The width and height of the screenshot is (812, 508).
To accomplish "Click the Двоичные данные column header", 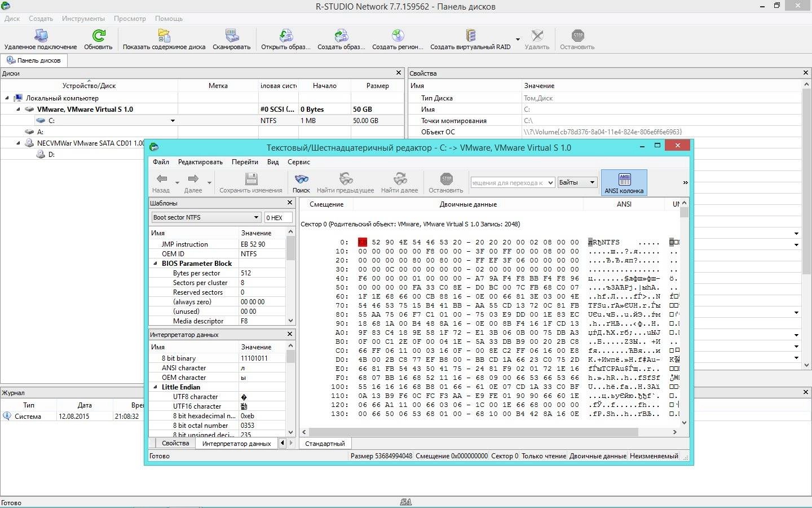I will tap(468, 204).
